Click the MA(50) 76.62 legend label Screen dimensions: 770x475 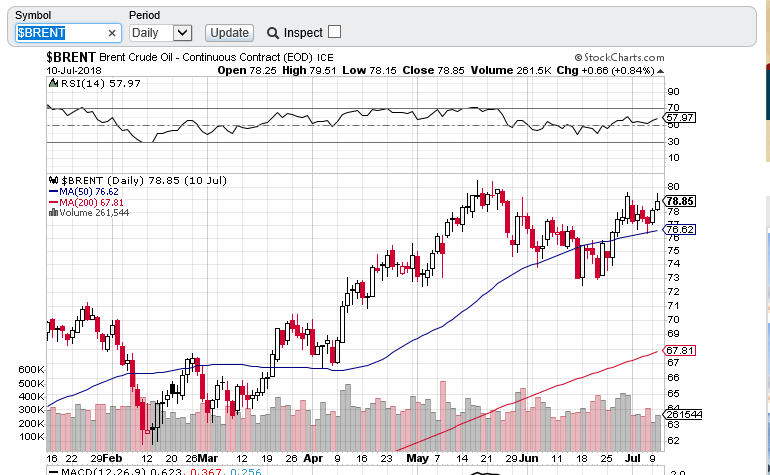click(x=88, y=192)
